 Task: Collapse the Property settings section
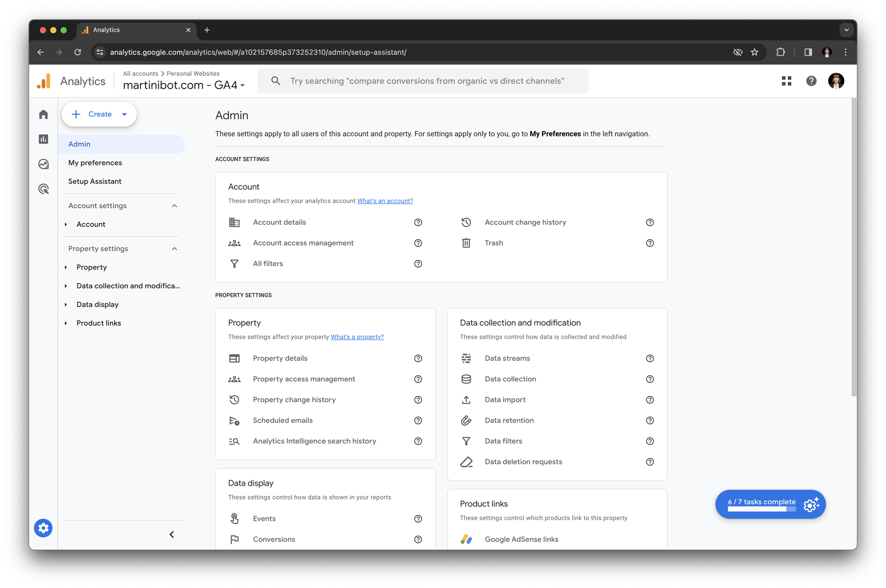point(174,249)
